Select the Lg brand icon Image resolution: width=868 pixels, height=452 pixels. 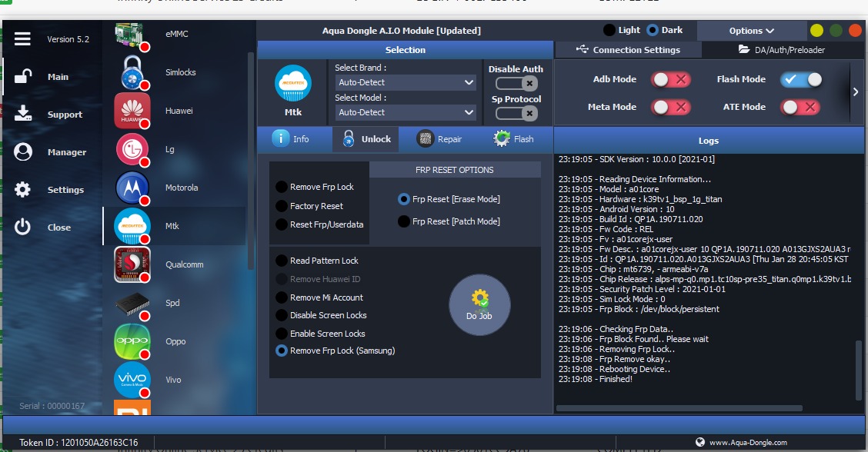pos(132,149)
